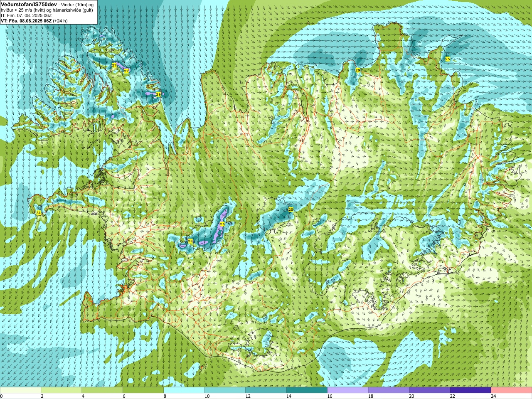532x399 pixels.
Task: Click the legend tick label "22"
Action: [453, 396]
